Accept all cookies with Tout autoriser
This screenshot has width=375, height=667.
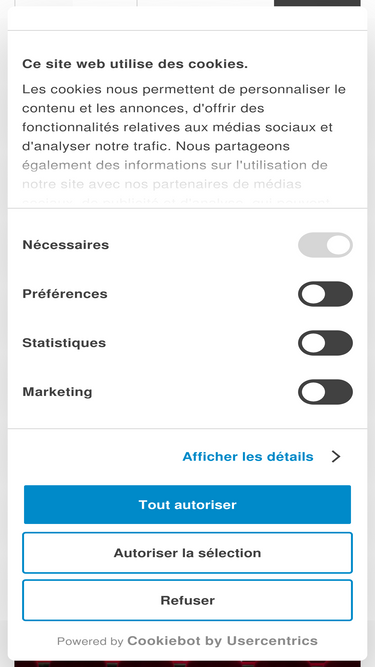[188, 505]
